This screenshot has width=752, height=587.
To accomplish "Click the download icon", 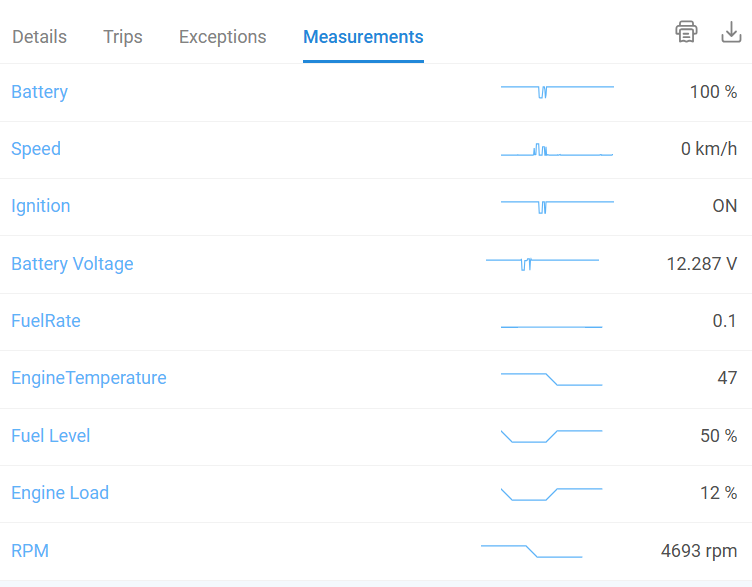I will pos(731,32).
